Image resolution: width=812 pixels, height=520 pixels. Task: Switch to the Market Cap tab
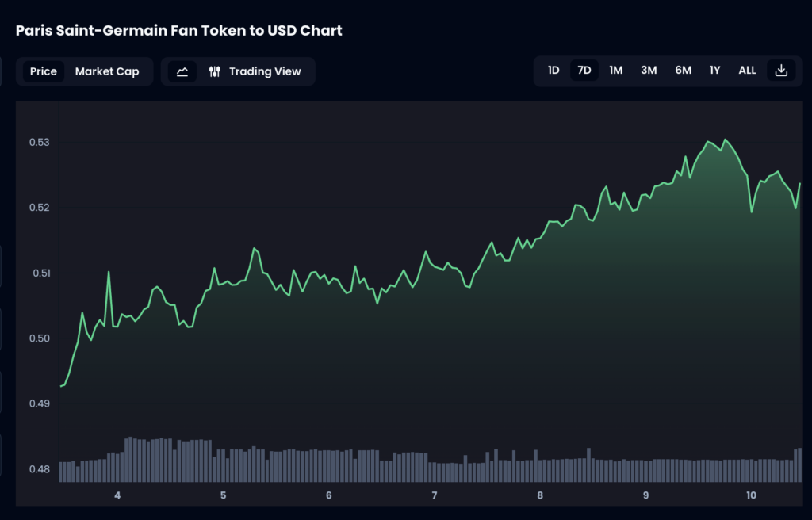(107, 71)
